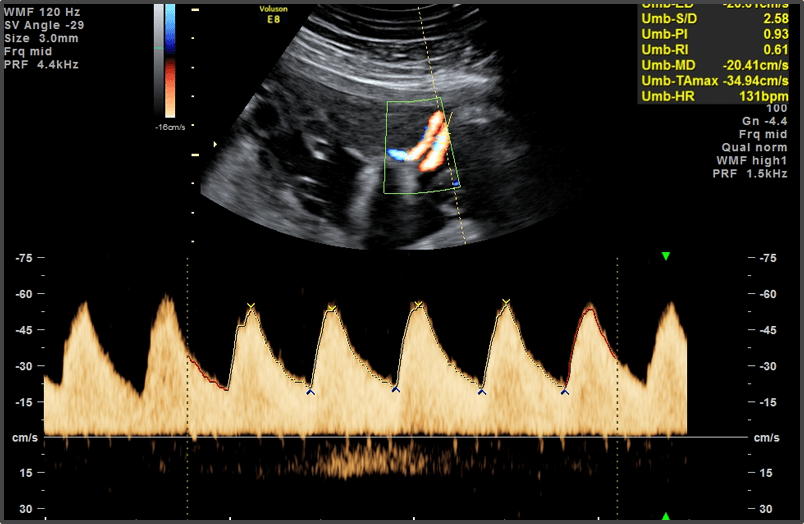Click the green triangle marker below the spectrum

point(666,516)
